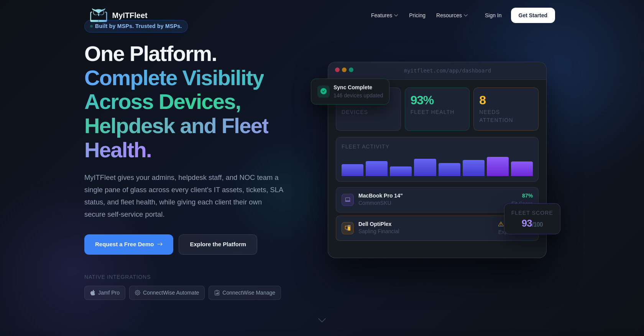
Task: Open the Resources dropdown menu
Action: pos(452,15)
